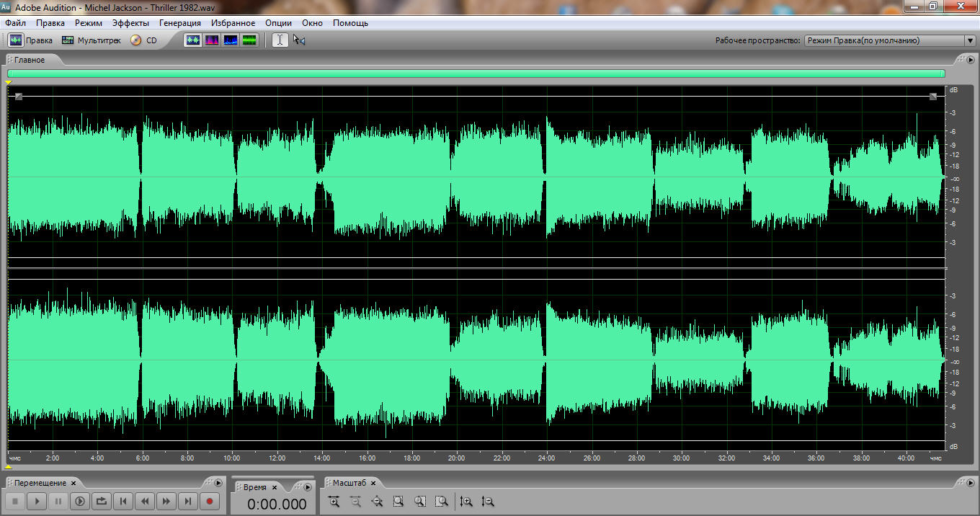Viewport: 980px width, 516px height.
Task: Go to end of file button
Action: click(x=188, y=501)
